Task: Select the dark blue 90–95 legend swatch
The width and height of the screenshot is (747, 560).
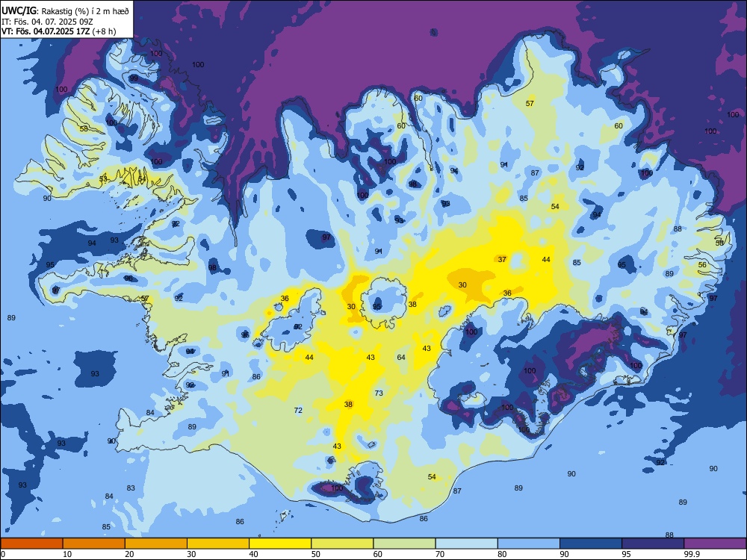Action: [591, 544]
